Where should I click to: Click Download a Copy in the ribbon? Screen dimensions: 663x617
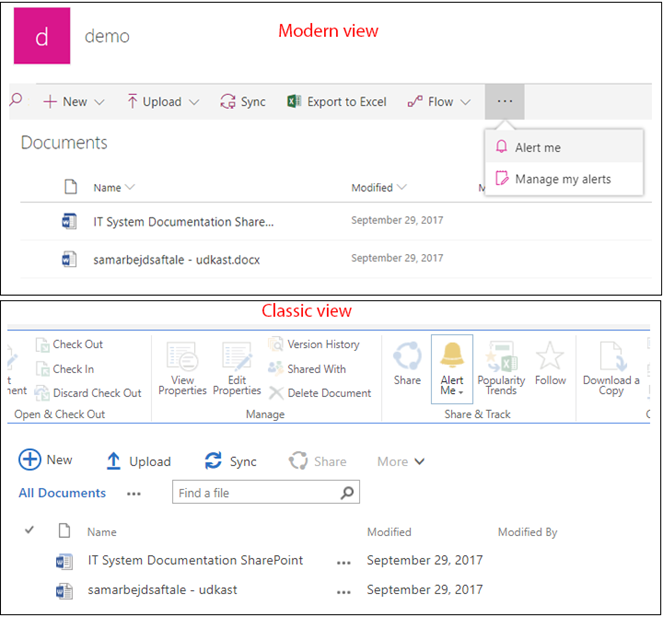[x=611, y=369]
